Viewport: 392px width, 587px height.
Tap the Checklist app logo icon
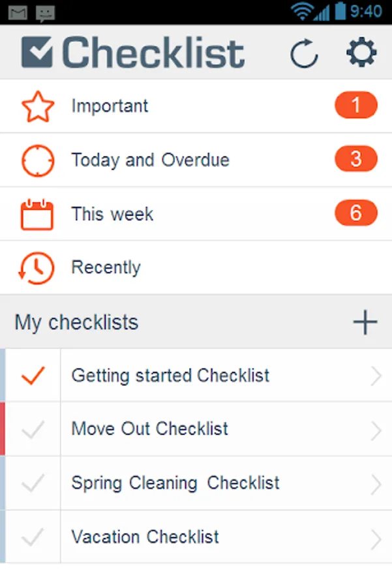point(37,53)
